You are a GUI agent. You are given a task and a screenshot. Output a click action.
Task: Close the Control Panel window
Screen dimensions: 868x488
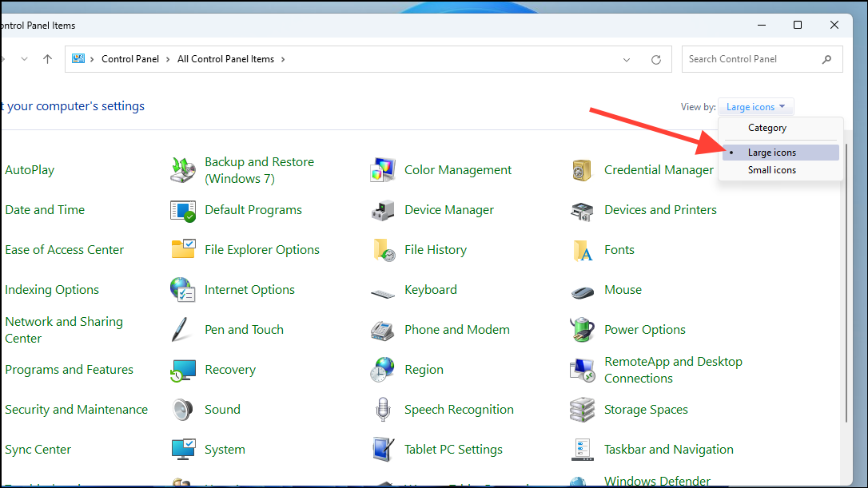(x=834, y=25)
